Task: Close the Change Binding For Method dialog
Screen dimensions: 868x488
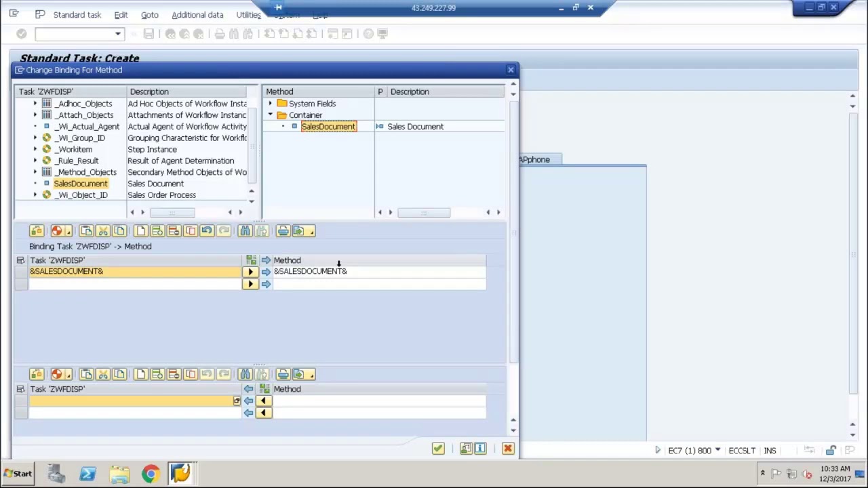Action: tap(511, 70)
